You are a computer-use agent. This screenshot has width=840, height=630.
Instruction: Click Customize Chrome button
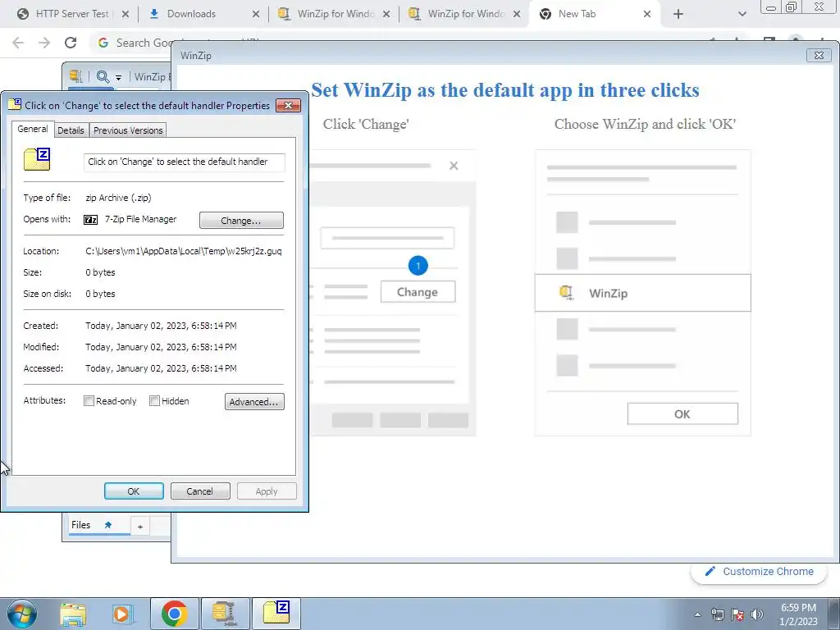760,572
